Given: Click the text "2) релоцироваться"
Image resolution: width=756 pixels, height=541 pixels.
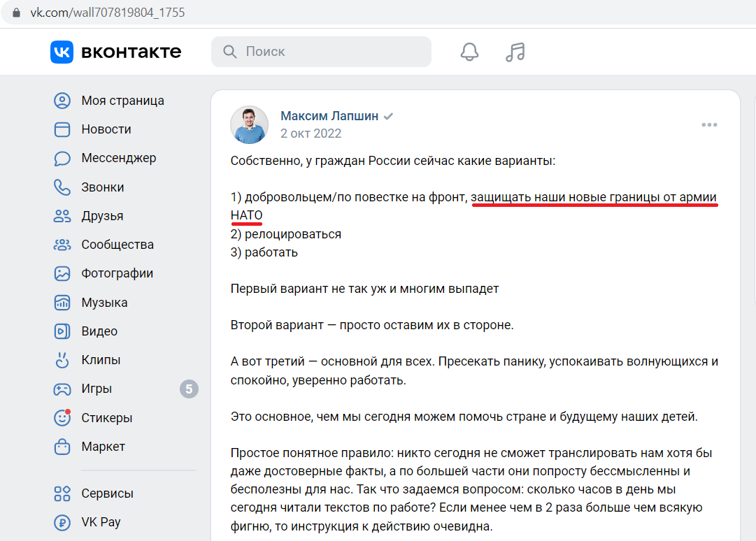Looking at the screenshot, I should (286, 234).
